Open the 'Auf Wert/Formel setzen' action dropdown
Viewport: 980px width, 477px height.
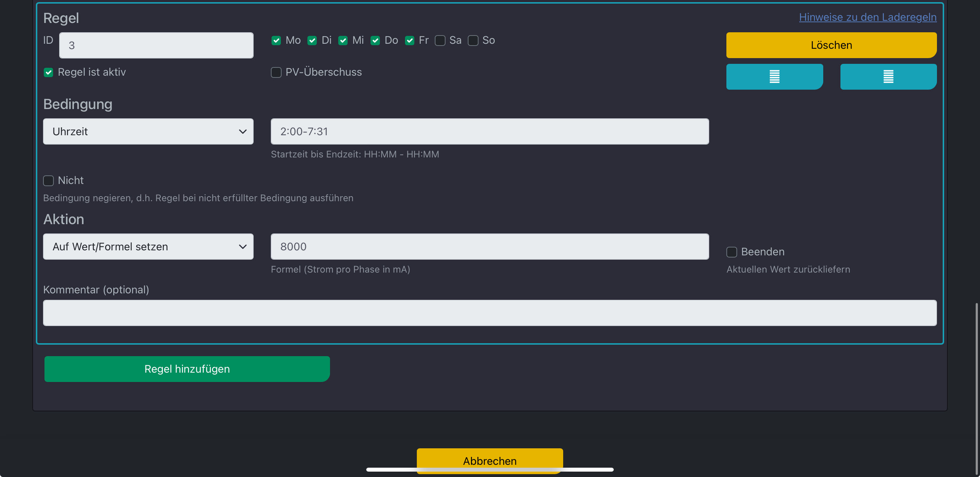149,247
